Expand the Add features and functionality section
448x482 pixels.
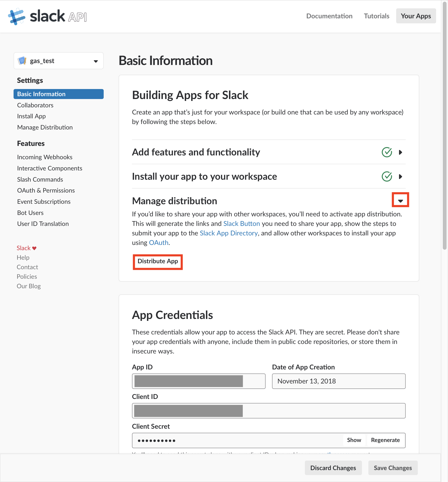(400, 152)
